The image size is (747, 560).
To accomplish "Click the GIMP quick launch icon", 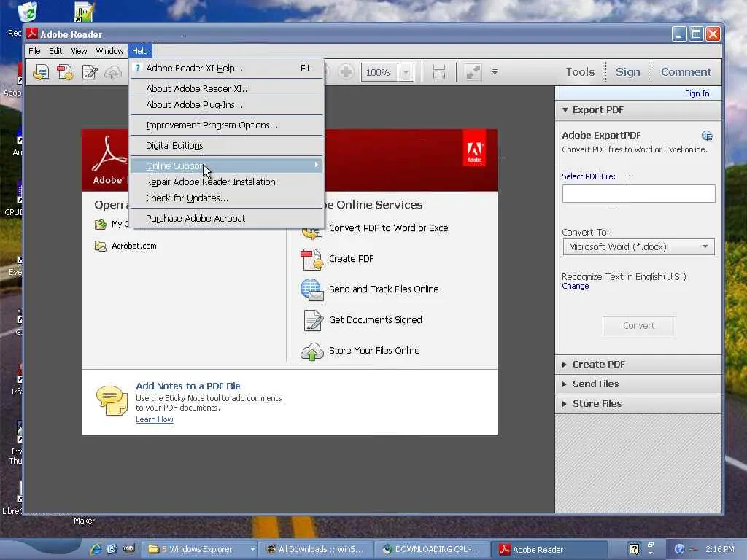I will click(129, 549).
